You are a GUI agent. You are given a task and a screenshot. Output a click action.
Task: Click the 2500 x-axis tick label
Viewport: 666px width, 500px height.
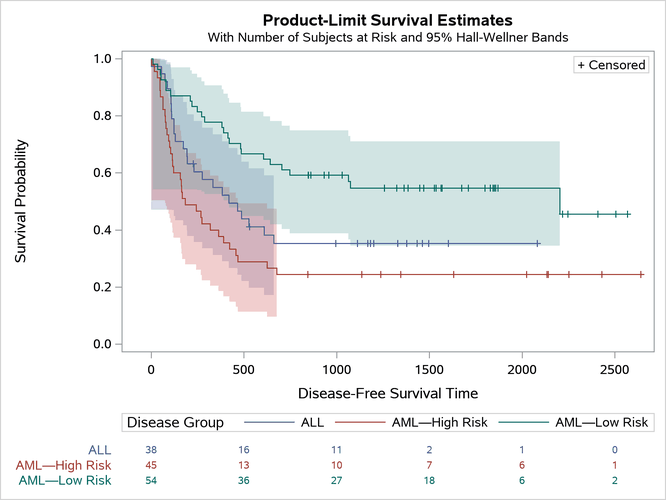pos(614,368)
